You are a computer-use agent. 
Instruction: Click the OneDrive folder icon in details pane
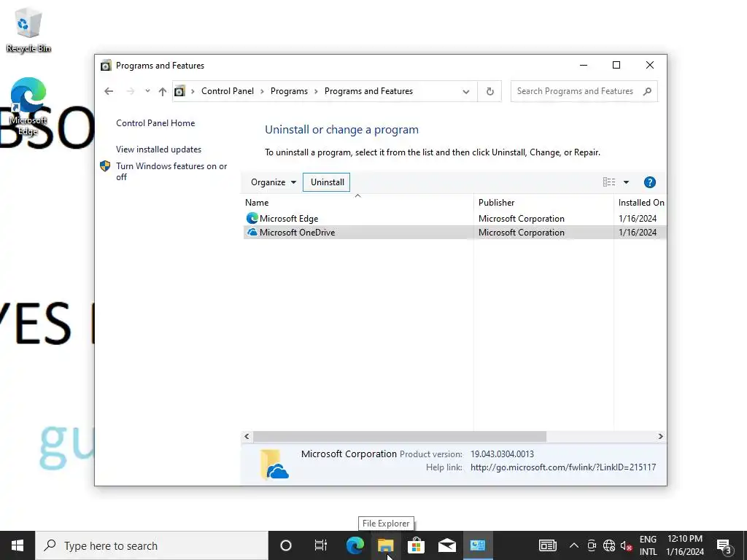coord(274,464)
